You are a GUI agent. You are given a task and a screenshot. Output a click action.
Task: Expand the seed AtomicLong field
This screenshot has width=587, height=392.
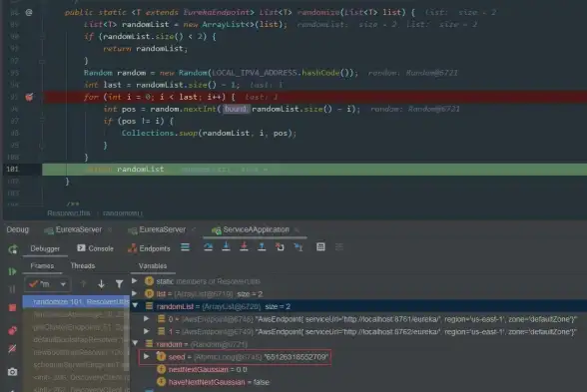147,357
